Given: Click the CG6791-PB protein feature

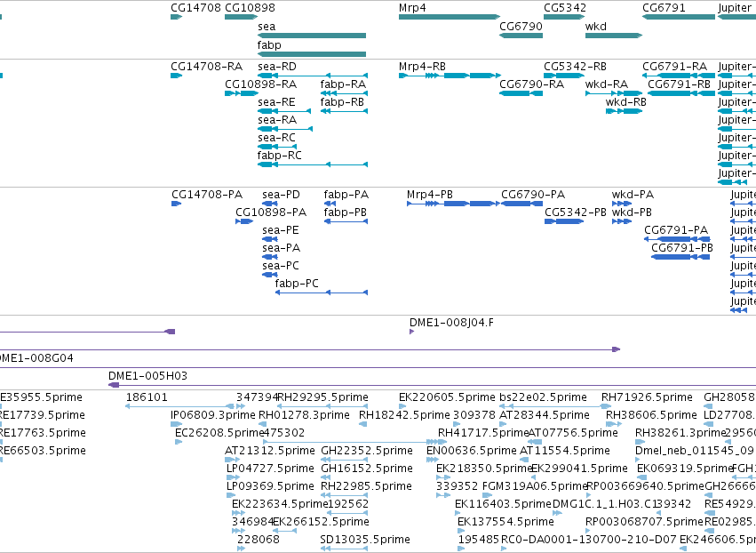Looking at the screenshot, I should point(680,257).
